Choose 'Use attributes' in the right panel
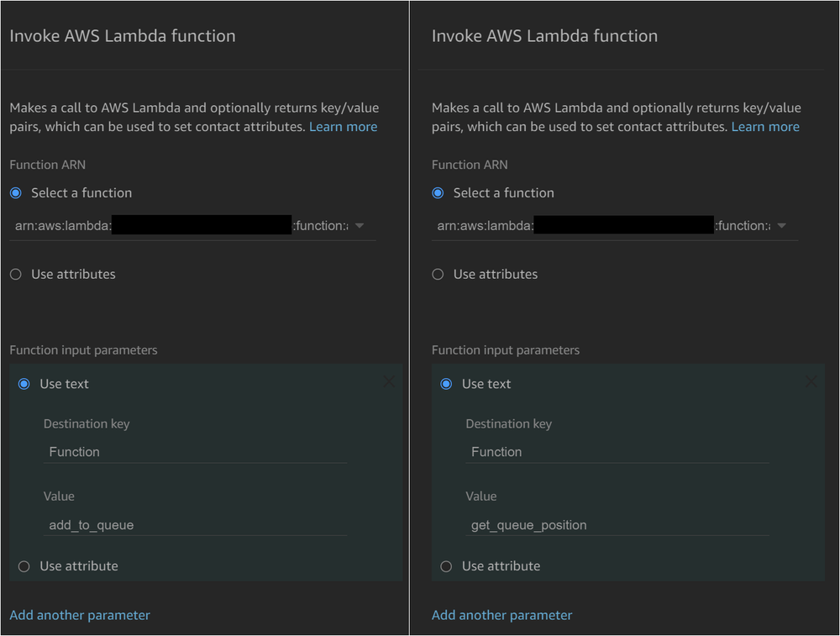This screenshot has width=840, height=636. 437,273
